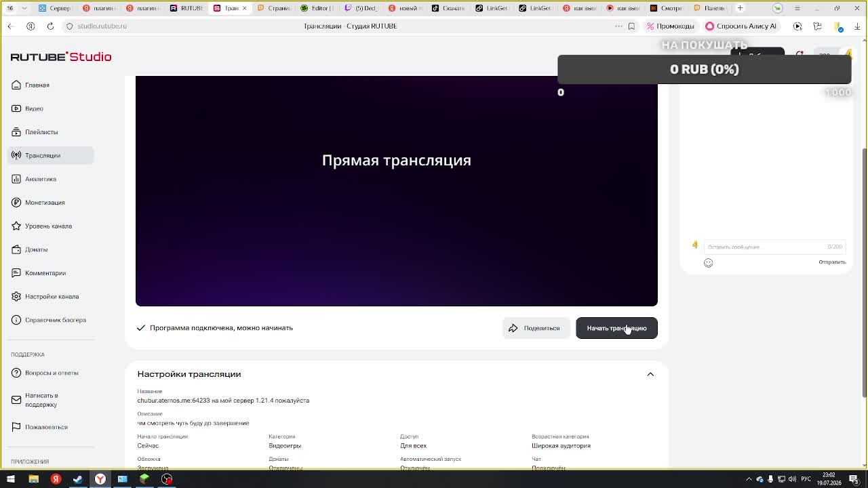Click the Широкая аудитория age value
Screen dimensions: 868x488
pos(561,446)
